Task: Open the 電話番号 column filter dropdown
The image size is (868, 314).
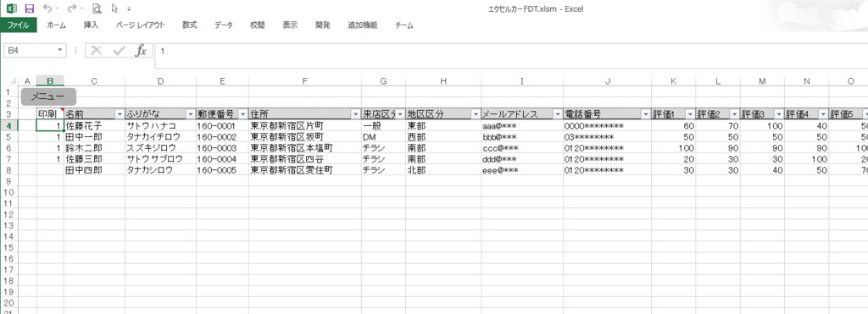Action: (645, 114)
